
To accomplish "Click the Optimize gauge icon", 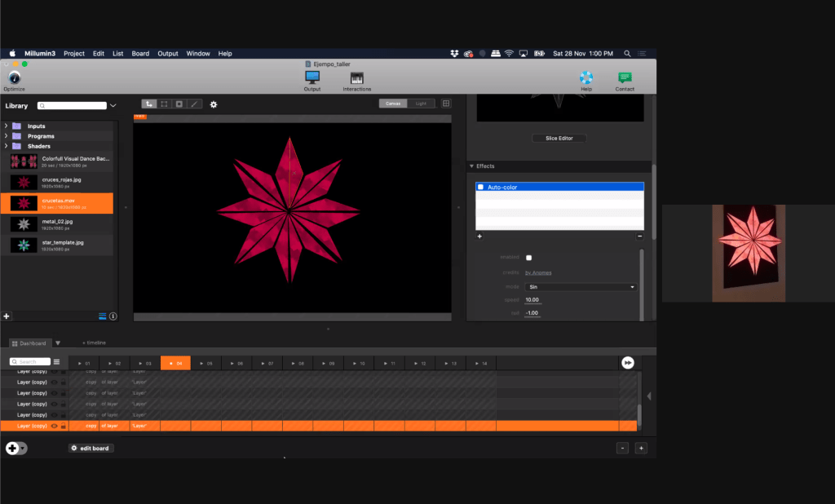I will [x=14, y=77].
